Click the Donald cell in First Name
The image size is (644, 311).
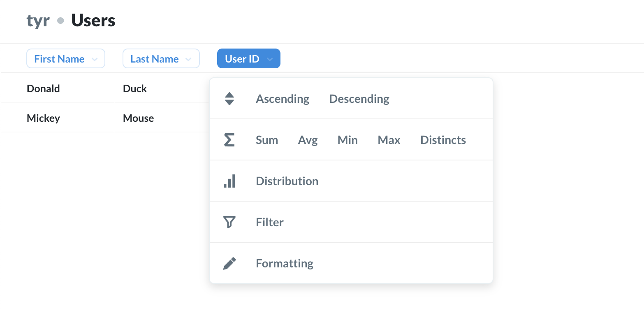tap(43, 88)
